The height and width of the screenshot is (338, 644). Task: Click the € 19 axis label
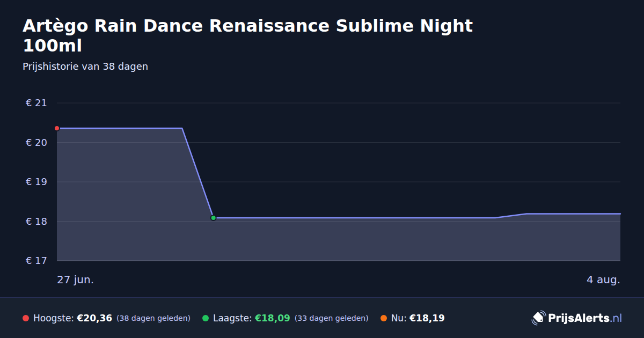point(36,182)
